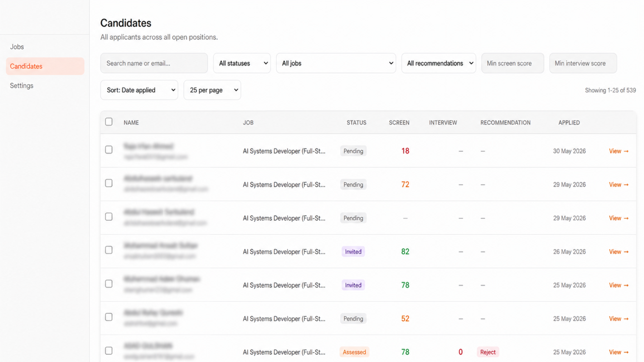View the Invited candidate applied 25 May

click(619, 285)
